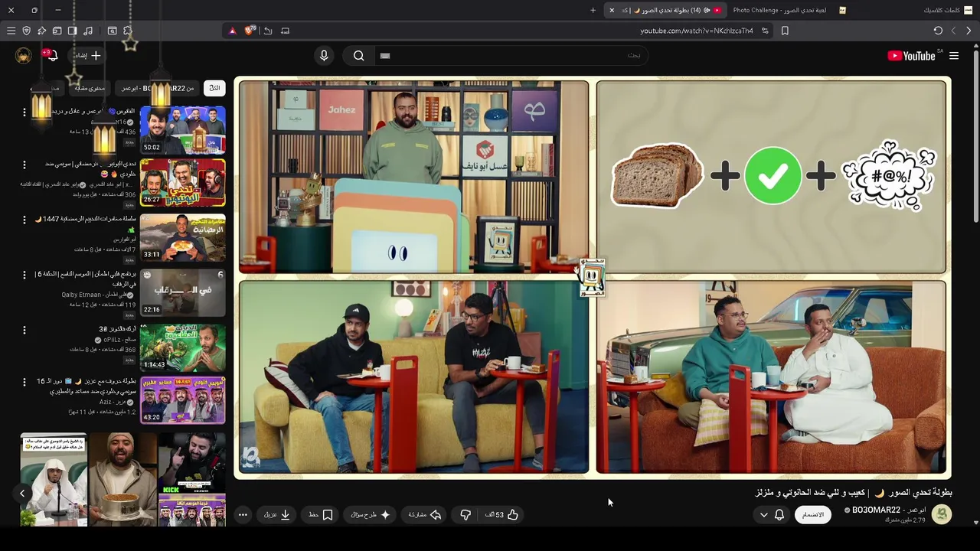980x551 pixels.
Task: Open the 33:11 recommended video thumbnail
Action: pos(183,238)
